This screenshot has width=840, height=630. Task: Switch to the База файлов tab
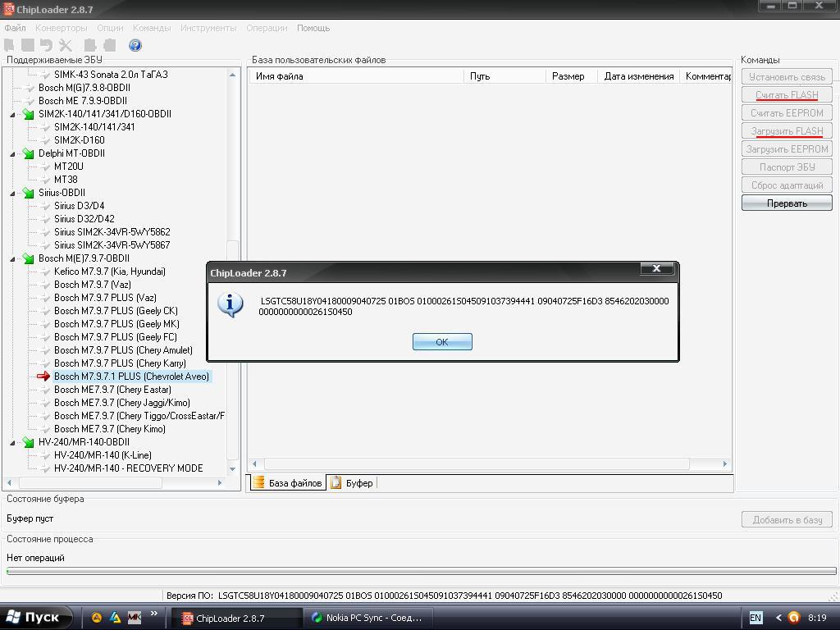pyautogui.click(x=288, y=482)
